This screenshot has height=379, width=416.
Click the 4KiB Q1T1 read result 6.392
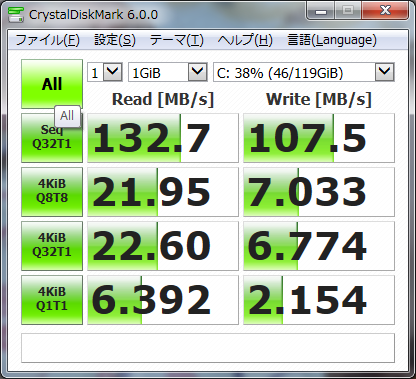tap(163, 300)
